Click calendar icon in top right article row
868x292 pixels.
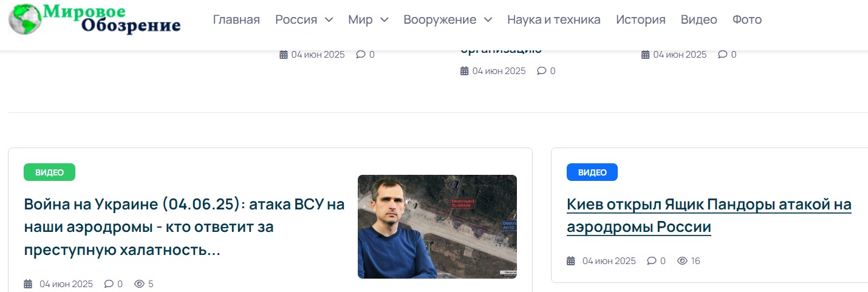click(646, 55)
